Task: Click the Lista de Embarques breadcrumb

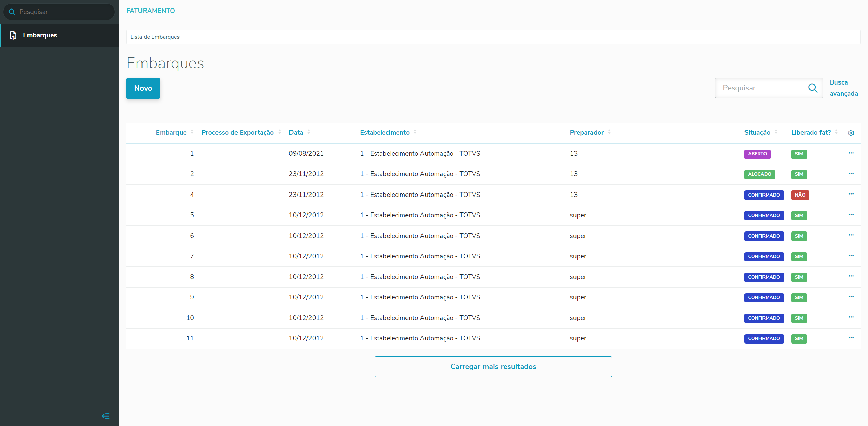Action: click(x=155, y=37)
